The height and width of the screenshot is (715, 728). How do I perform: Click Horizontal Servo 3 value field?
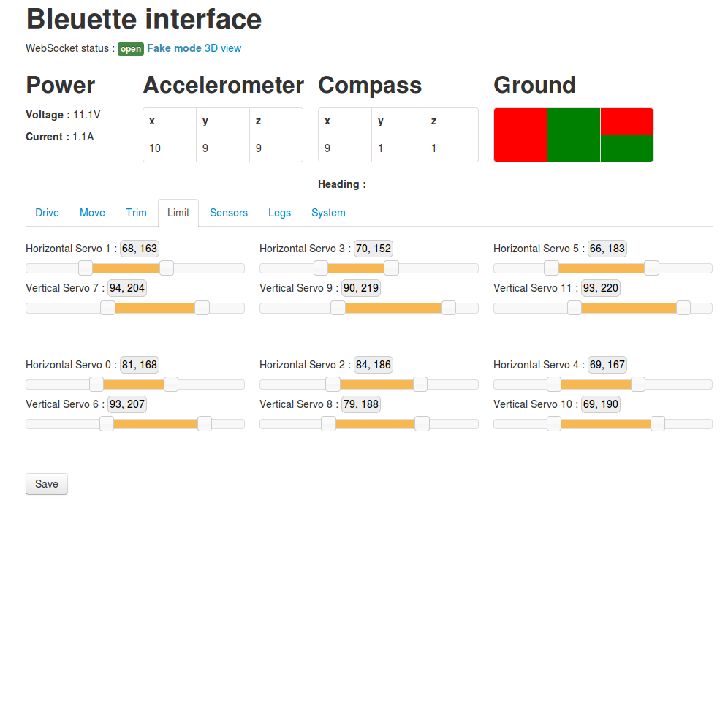click(x=374, y=249)
